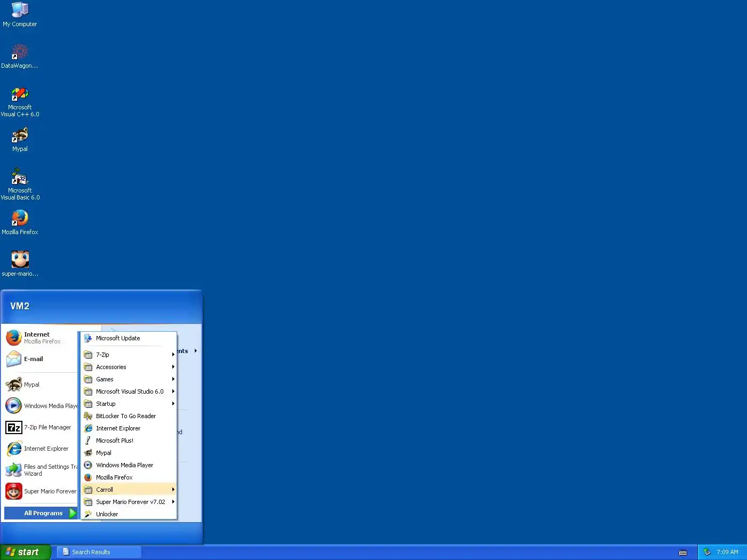
Task: Click the 7-Zip folder entry text
Action: click(102, 355)
